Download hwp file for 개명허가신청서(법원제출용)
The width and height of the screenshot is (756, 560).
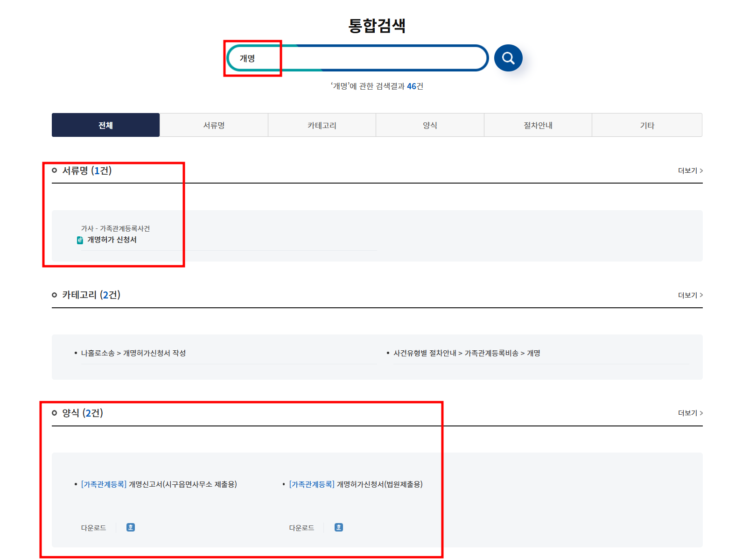click(x=339, y=527)
